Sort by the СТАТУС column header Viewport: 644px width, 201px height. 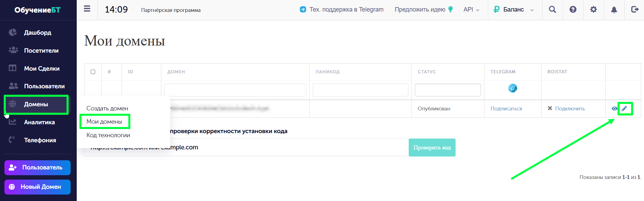[x=427, y=72]
